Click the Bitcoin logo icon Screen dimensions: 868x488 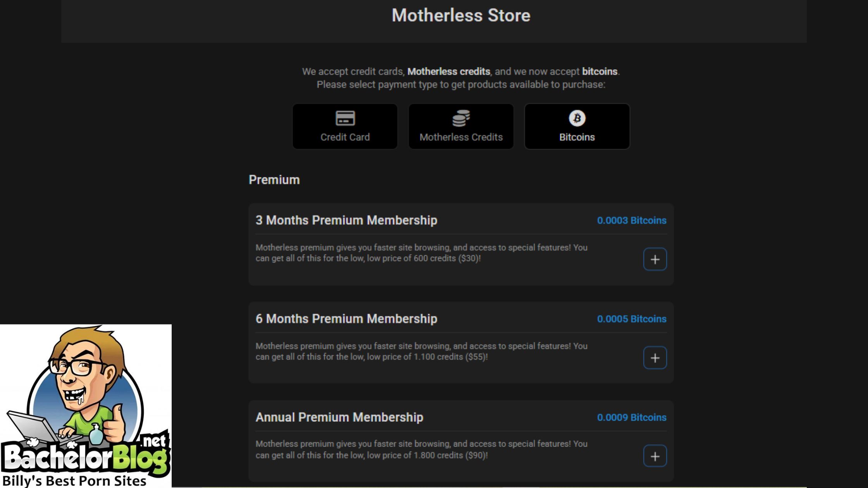point(577,118)
